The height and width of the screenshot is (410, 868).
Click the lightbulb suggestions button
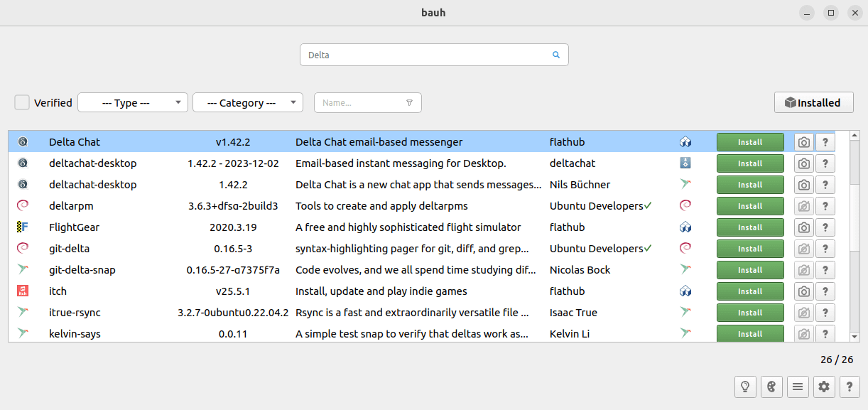pos(745,387)
